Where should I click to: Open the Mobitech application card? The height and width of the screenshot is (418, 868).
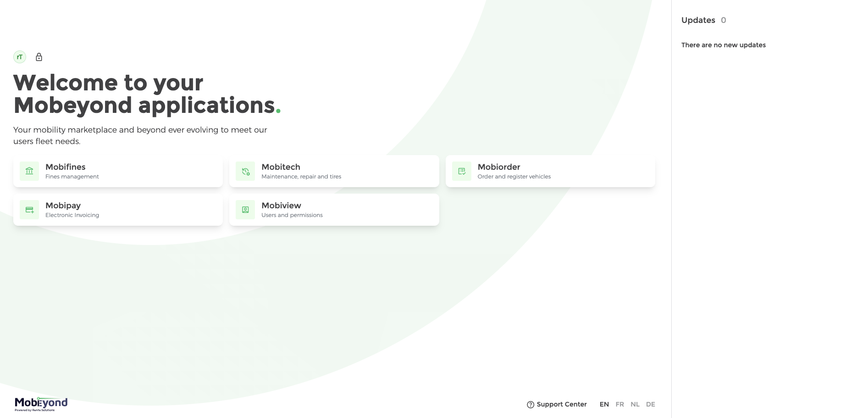point(334,171)
